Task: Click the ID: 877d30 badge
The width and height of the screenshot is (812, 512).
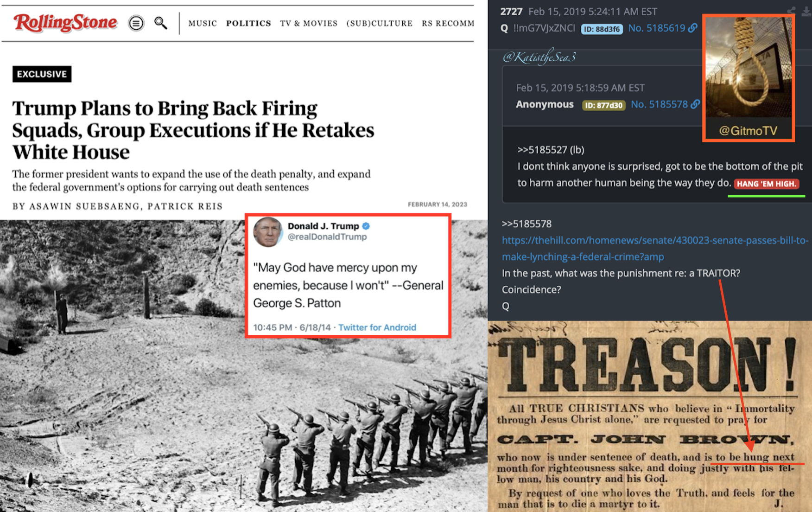Action: click(603, 105)
